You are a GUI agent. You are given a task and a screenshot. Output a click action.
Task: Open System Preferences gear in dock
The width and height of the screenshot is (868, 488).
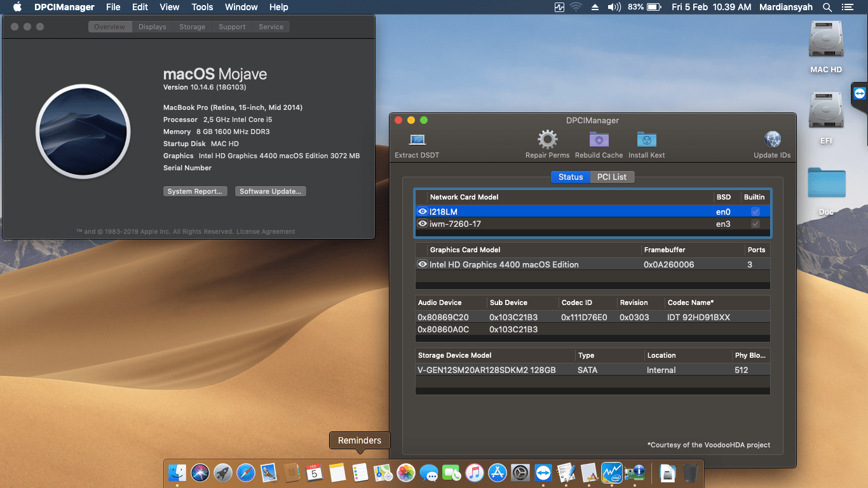click(x=520, y=472)
